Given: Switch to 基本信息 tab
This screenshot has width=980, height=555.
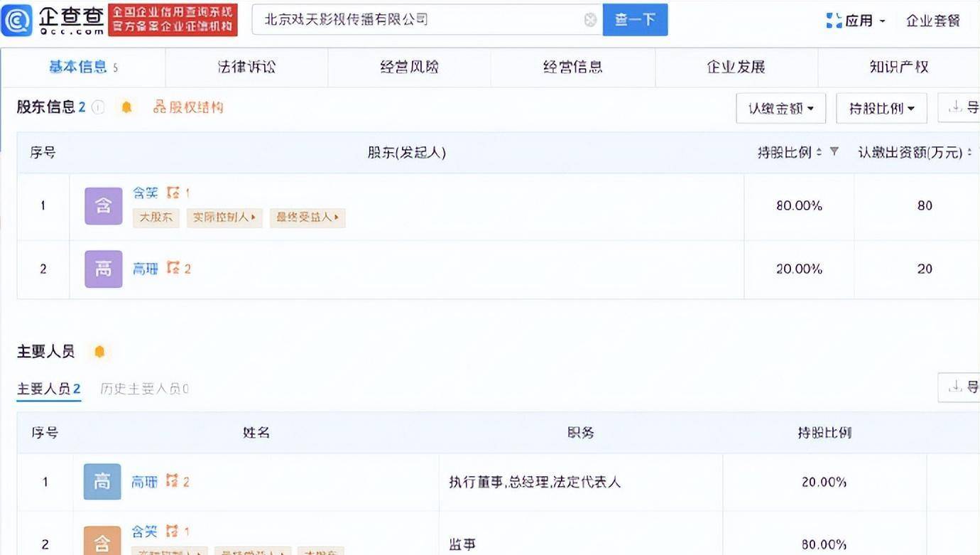Looking at the screenshot, I should click(83, 68).
